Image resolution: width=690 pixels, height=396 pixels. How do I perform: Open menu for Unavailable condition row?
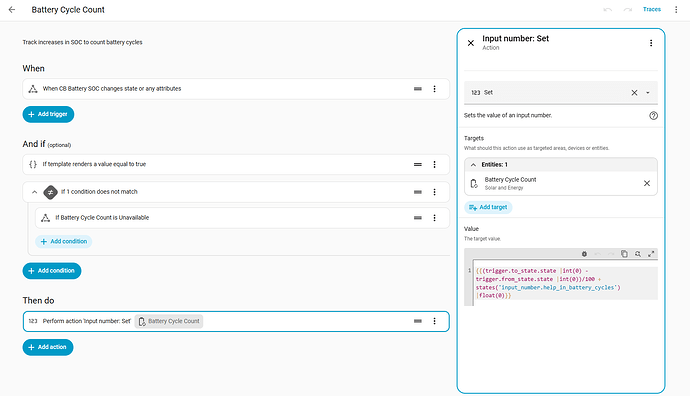pos(434,218)
